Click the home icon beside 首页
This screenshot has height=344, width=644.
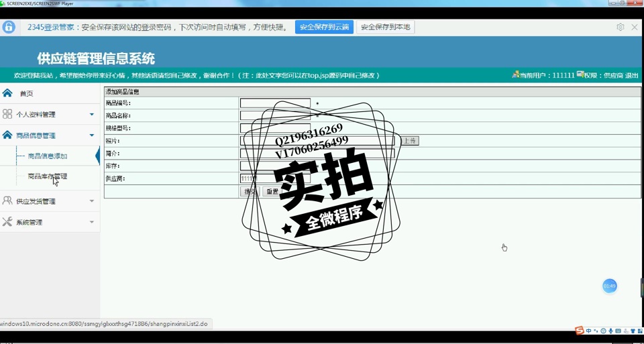click(7, 93)
